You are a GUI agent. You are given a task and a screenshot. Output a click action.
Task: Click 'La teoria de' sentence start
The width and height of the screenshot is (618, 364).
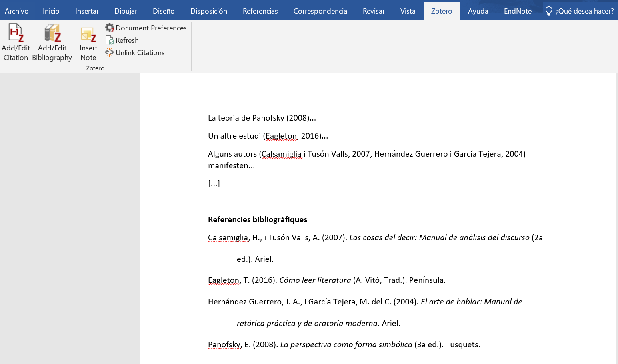(x=229, y=118)
